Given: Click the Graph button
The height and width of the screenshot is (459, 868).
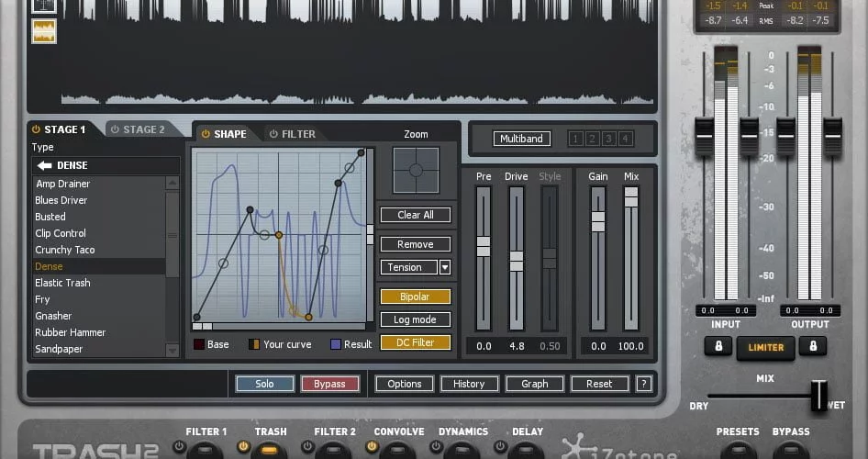Looking at the screenshot, I should click(x=534, y=384).
